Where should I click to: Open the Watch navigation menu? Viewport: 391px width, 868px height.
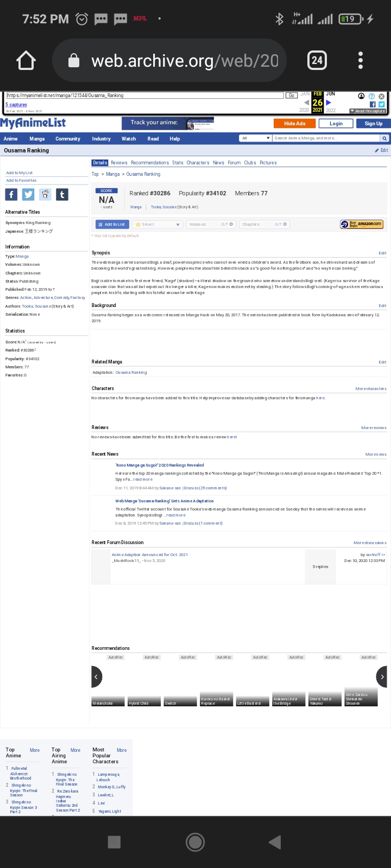pos(129,139)
